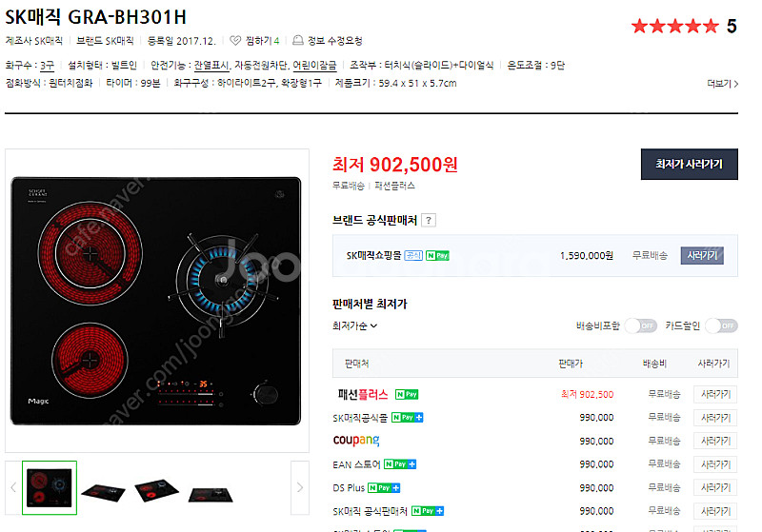This screenshot has width=762, height=532.
Task: Click the Coupang seller logo
Action: pyautogui.click(x=356, y=441)
